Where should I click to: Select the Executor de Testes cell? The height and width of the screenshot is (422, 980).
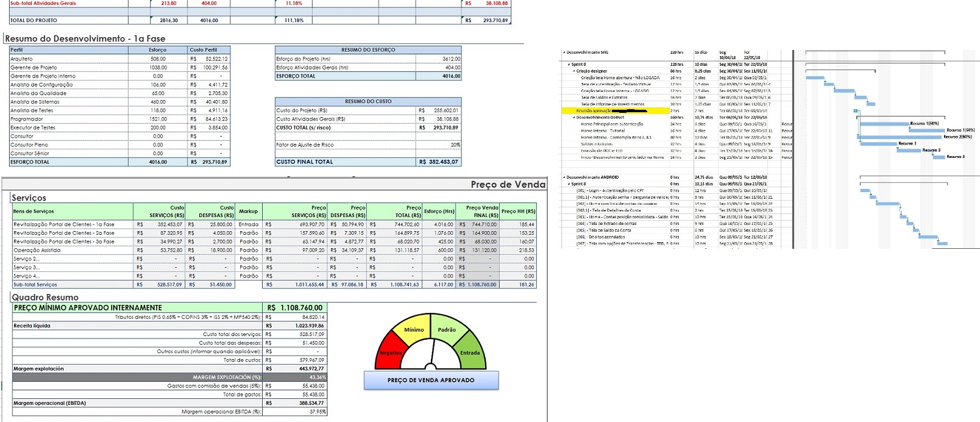(69, 127)
